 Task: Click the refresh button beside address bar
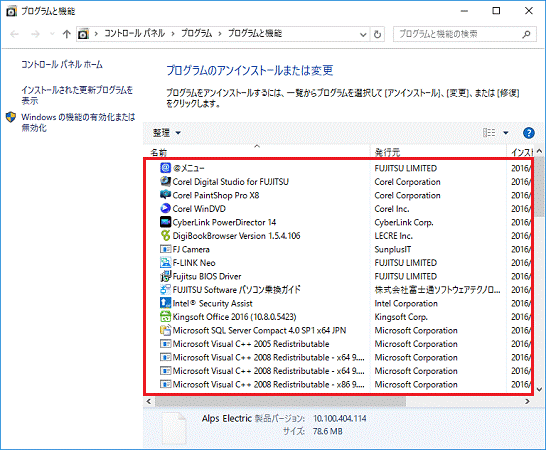coord(377,34)
